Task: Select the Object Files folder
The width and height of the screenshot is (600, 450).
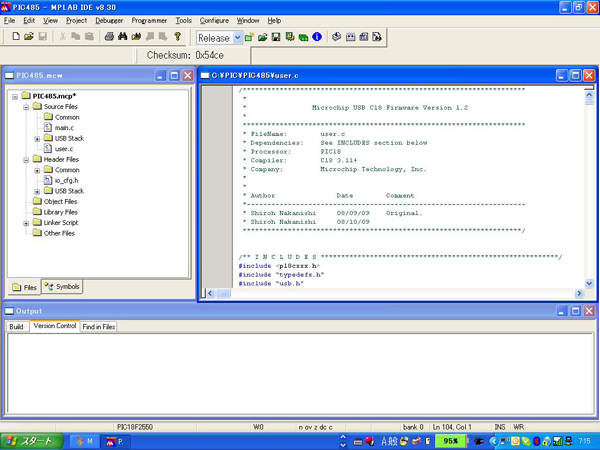Action: click(x=60, y=202)
